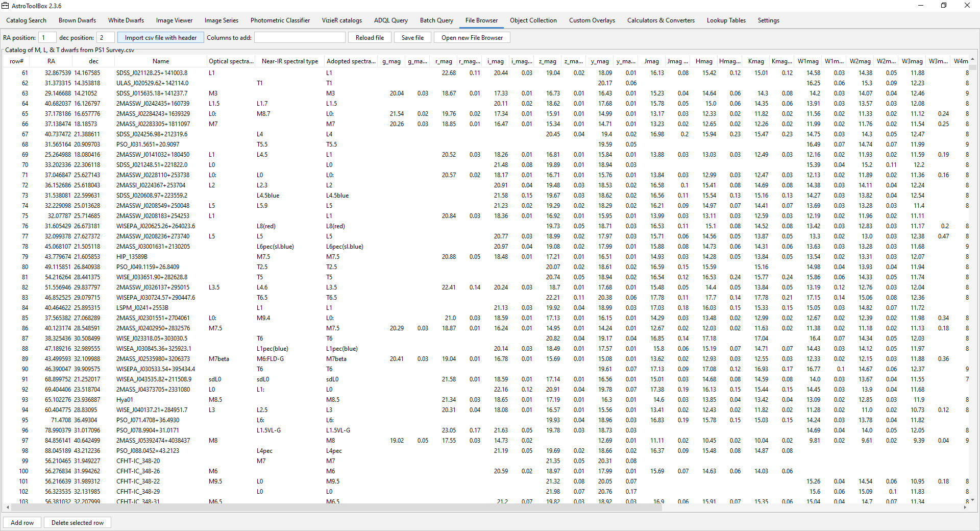
Task: Open the Catalog Search tab
Action: pos(26,20)
